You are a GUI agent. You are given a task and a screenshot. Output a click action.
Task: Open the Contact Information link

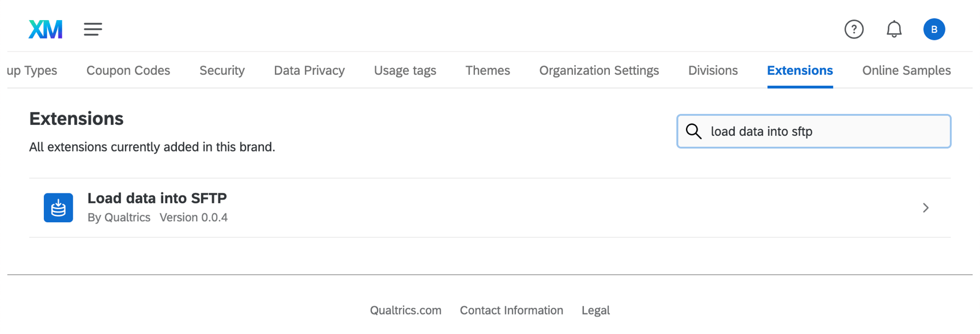tap(511, 310)
